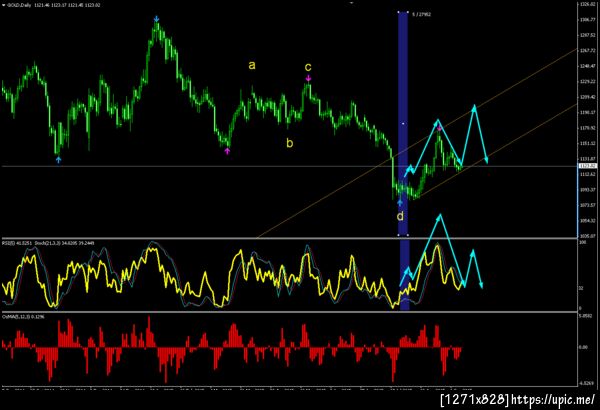Select the yellow wave label 'd'
600x410 pixels.
400,216
